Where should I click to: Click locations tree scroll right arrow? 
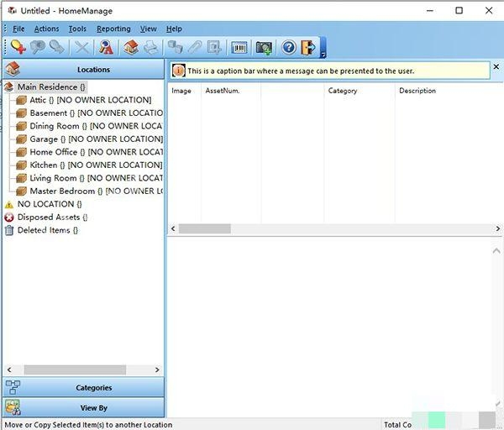point(157,370)
